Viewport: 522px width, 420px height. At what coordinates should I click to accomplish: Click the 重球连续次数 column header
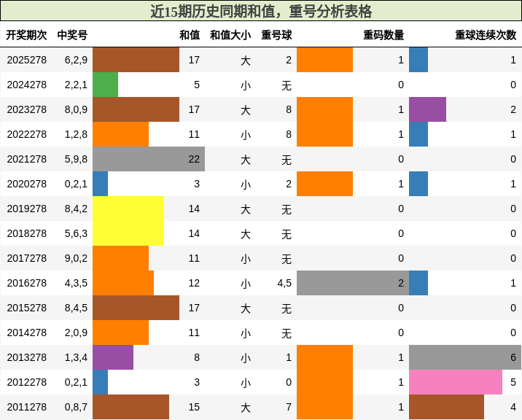pos(486,35)
